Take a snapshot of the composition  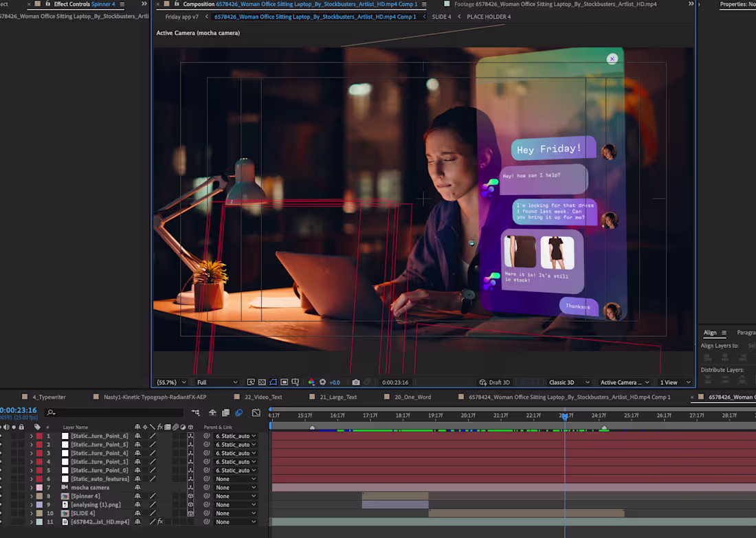pos(355,382)
